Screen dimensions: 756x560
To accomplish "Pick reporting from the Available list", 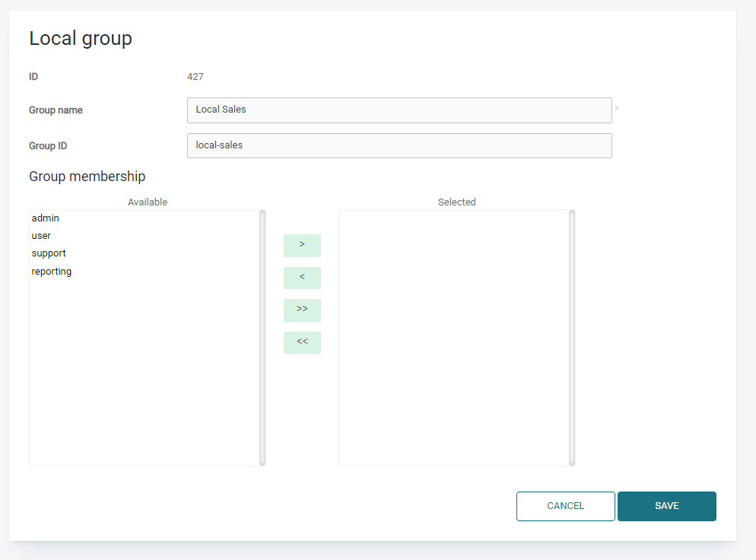I will point(52,272).
